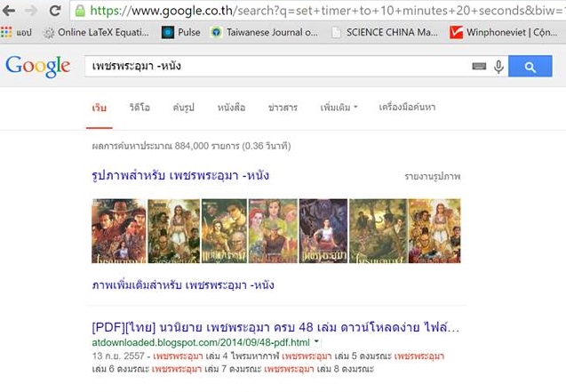Click the blue magnifier search button
Viewport: 566px width, 392px height.
(530, 67)
